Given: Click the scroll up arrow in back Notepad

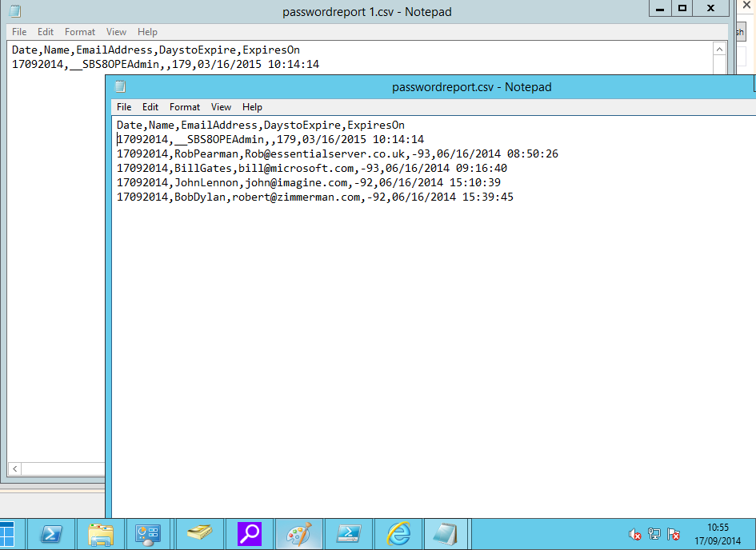Looking at the screenshot, I should 720,49.
